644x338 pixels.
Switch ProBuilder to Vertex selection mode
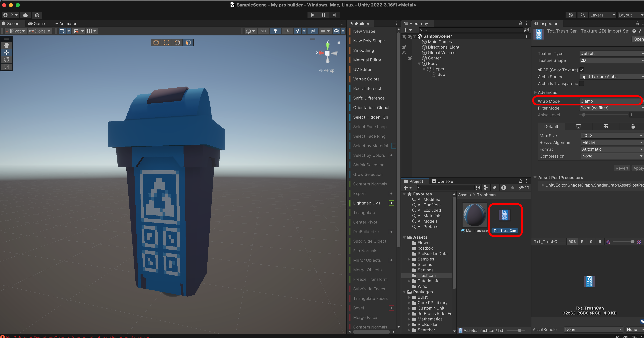point(166,43)
